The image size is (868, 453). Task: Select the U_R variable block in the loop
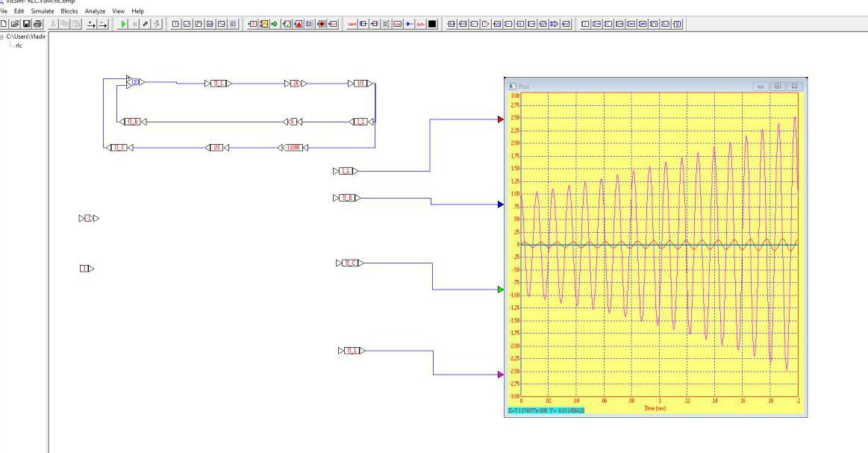(x=132, y=122)
